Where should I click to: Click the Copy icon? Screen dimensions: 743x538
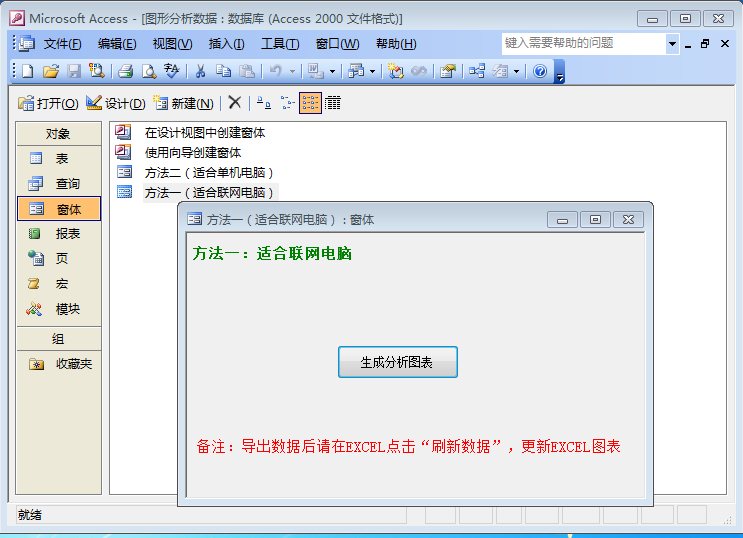point(223,71)
